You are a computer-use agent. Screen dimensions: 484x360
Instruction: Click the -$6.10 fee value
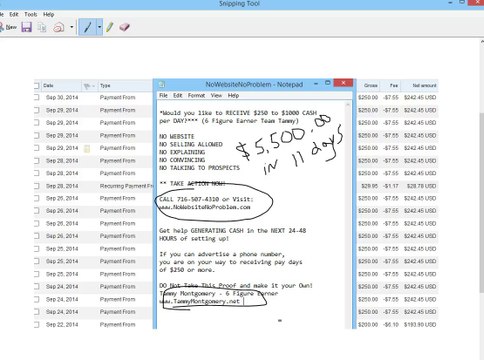coord(391,325)
